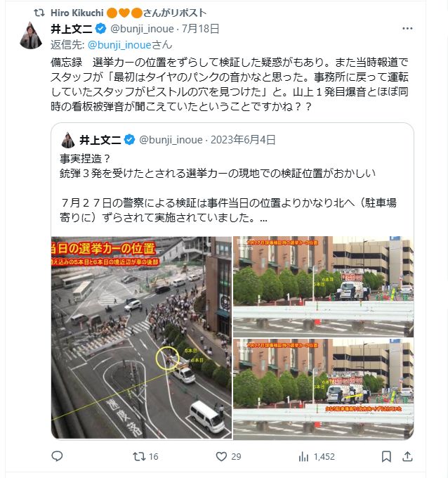Open the lower right verification photo
The width and height of the screenshot is (448, 478).
(324, 389)
